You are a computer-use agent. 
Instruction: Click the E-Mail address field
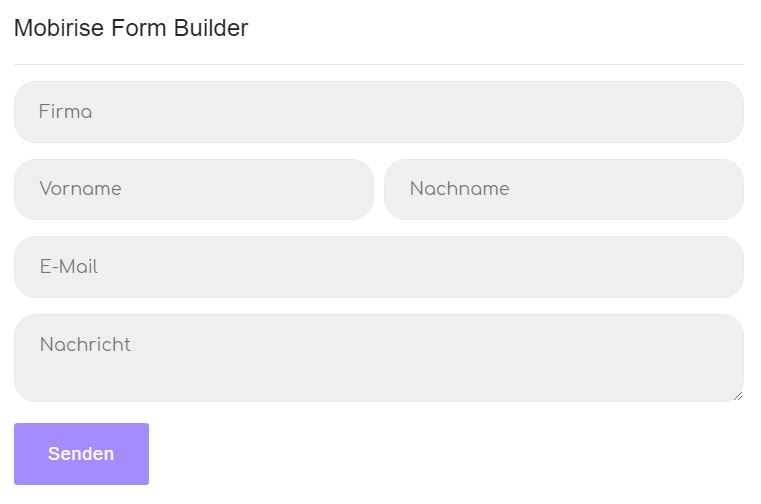pos(378,267)
